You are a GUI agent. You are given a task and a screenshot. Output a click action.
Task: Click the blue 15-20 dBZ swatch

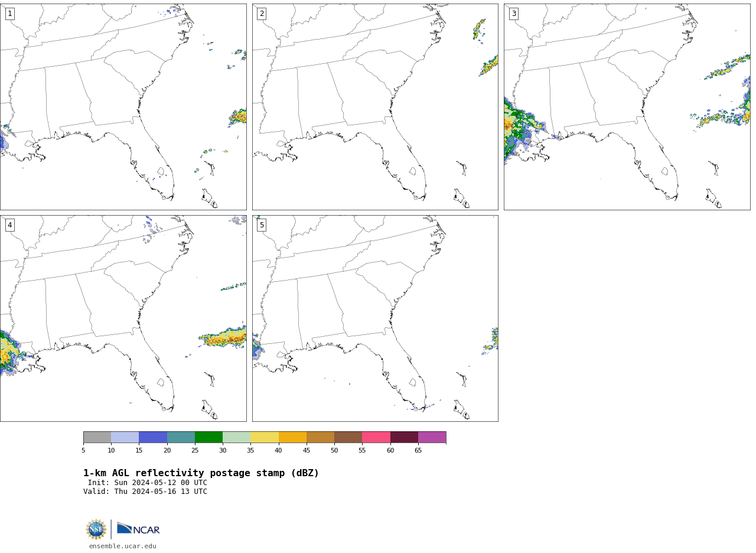153,437
